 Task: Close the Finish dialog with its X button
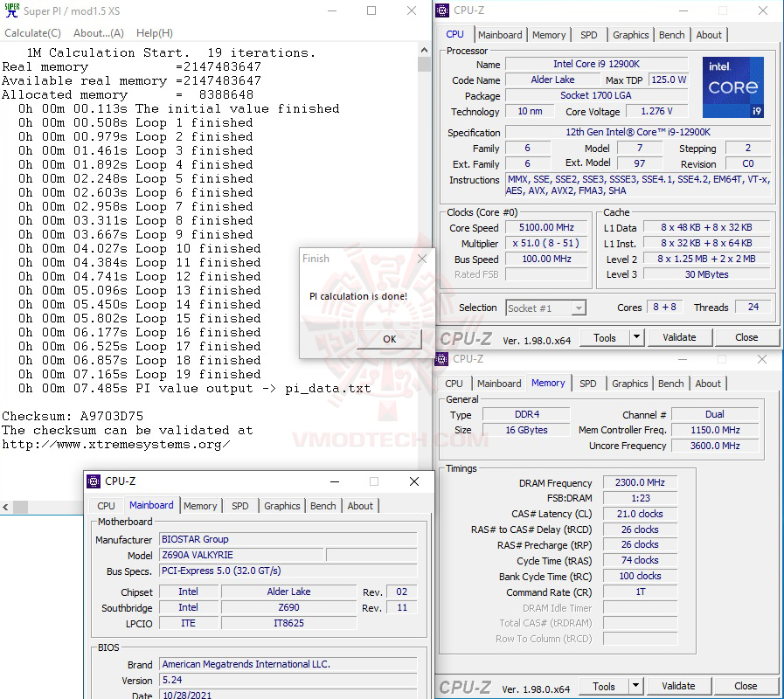pos(422,259)
